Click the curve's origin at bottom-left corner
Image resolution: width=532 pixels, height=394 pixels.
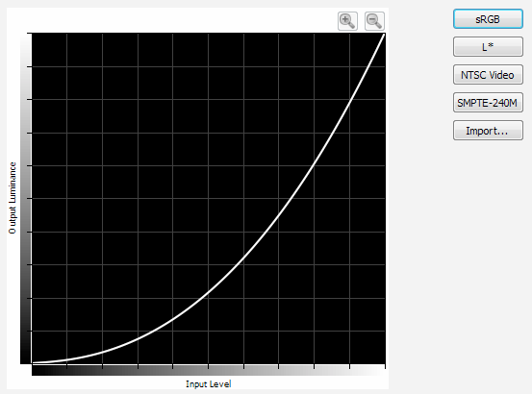click(33, 363)
